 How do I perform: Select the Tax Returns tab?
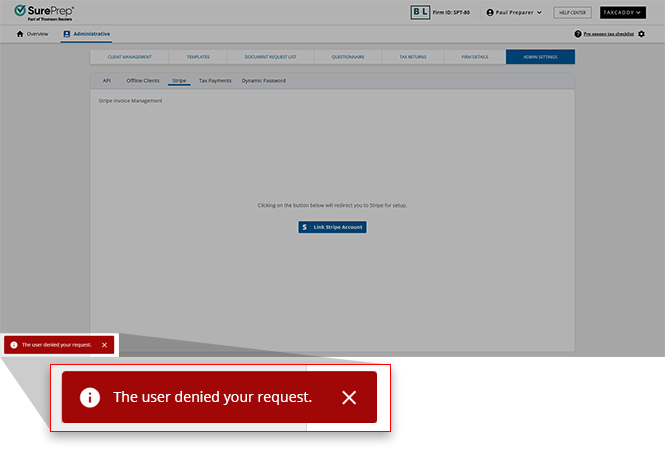[x=413, y=57]
